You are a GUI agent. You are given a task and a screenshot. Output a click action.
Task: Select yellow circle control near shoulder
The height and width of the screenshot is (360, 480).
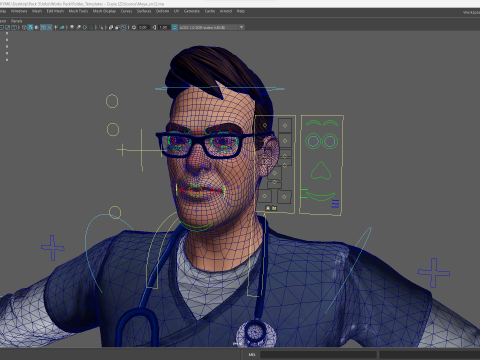[x=115, y=212]
